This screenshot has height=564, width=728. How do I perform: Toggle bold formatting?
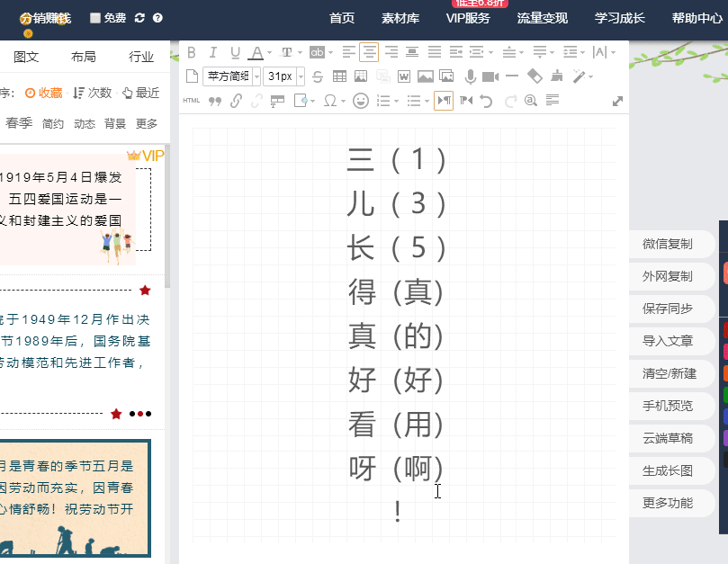[192, 52]
